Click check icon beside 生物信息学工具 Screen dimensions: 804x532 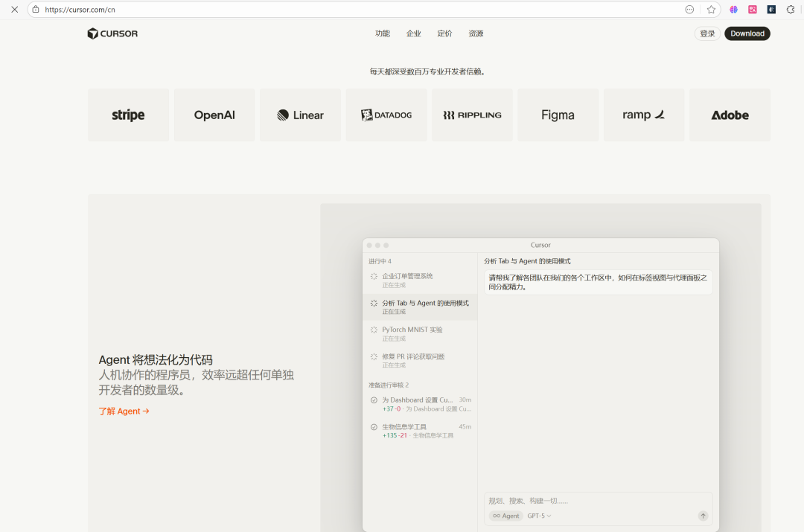[374, 427]
